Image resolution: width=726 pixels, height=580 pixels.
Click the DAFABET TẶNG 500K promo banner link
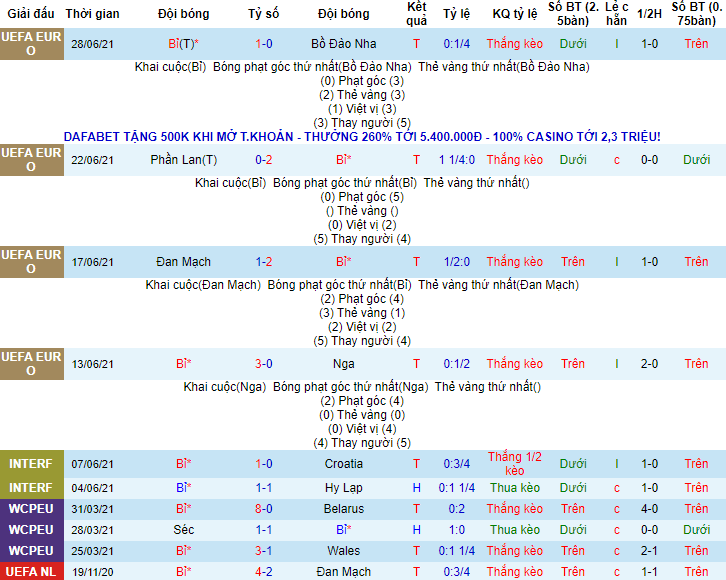(x=361, y=136)
